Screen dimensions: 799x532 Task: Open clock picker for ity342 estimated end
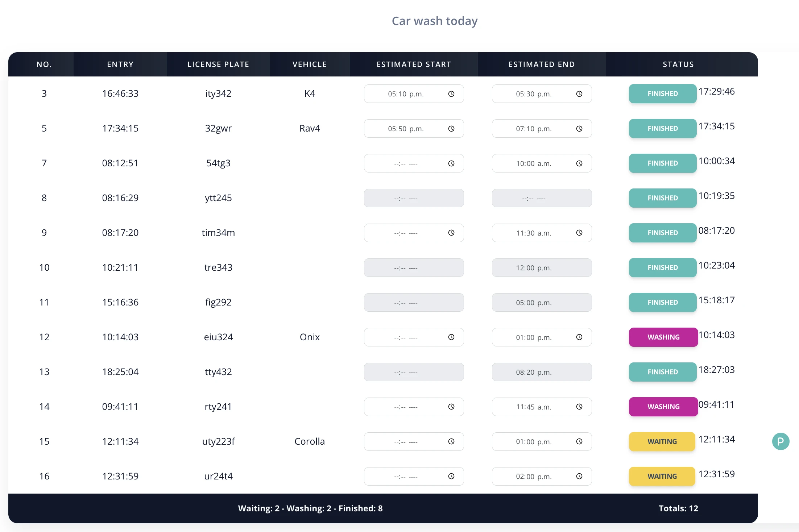(579, 94)
